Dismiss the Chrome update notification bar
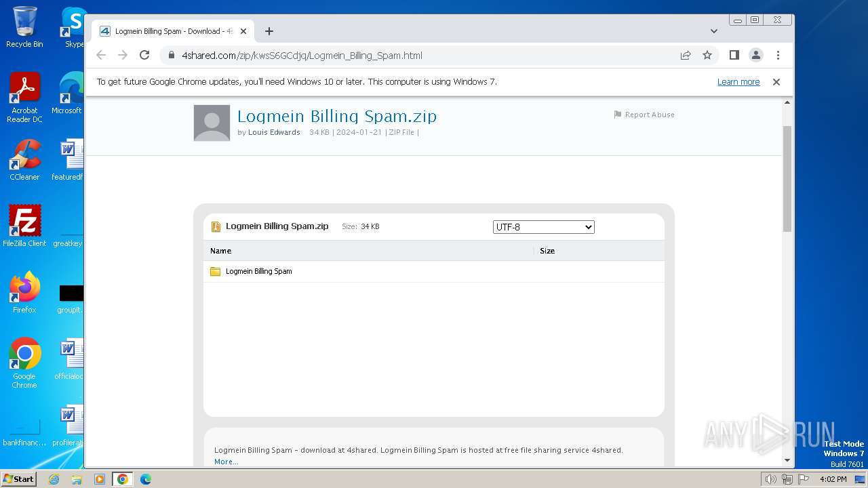This screenshot has height=488, width=868. tap(776, 82)
